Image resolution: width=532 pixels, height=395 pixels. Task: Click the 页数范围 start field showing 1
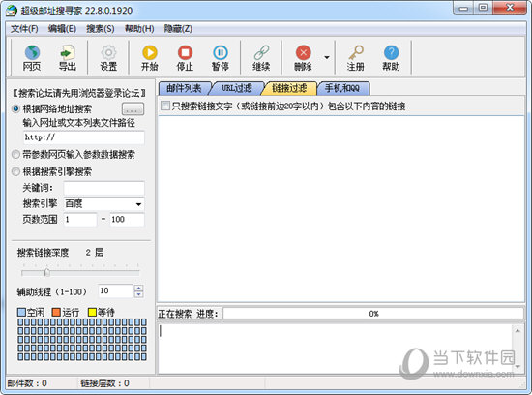pos(80,220)
